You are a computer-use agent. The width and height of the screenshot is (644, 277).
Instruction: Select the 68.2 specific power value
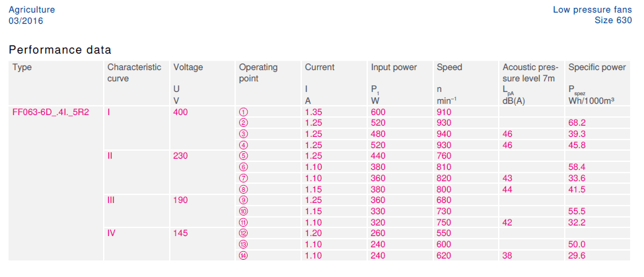pyautogui.click(x=577, y=123)
